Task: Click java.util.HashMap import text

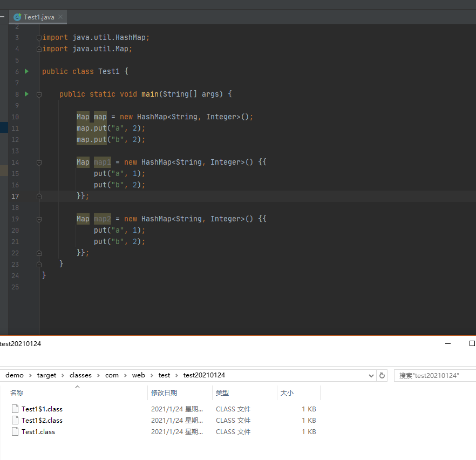Action: click(108, 37)
